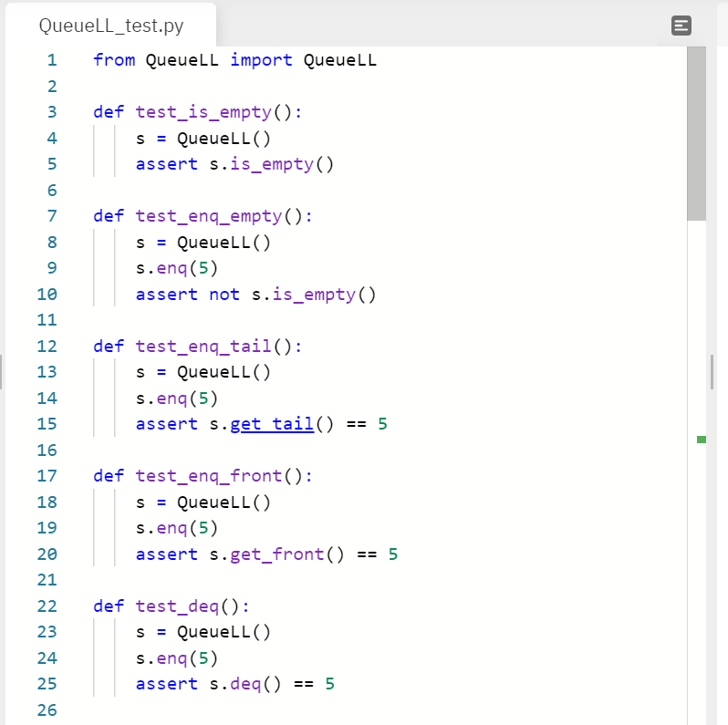The image size is (728, 725).
Task: Click s.enq(5) on line 9
Action: (x=176, y=268)
